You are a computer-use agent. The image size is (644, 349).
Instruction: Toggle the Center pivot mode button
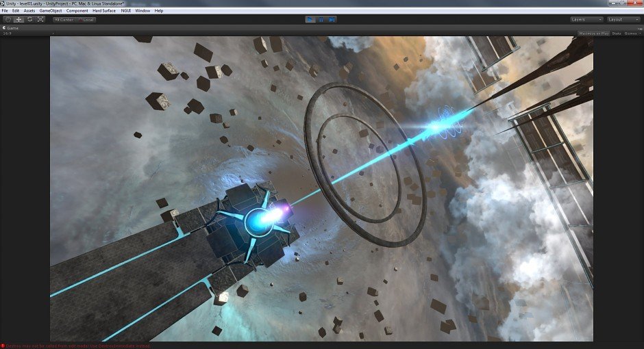(64, 19)
